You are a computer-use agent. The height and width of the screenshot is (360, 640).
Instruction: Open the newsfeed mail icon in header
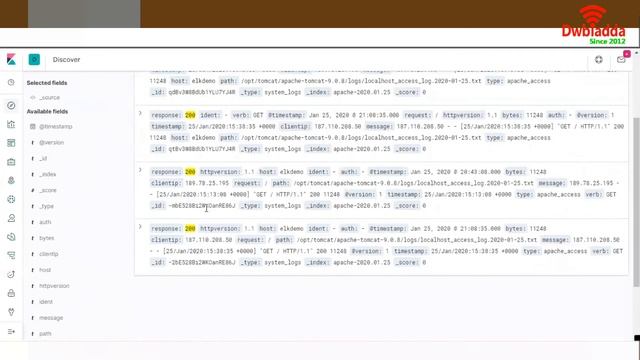pos(621,60)
